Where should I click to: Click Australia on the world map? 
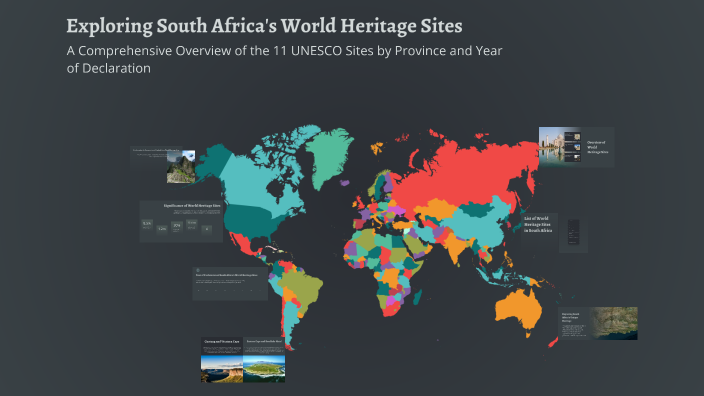click(519, 311)
